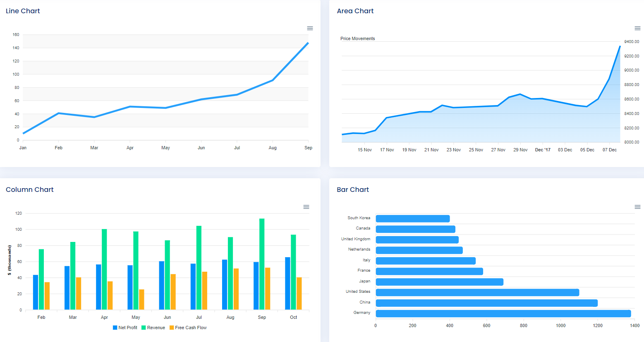Open the Area Chart hamburger menu
Viewport: 644px width, 342px height.
point(637,28)
